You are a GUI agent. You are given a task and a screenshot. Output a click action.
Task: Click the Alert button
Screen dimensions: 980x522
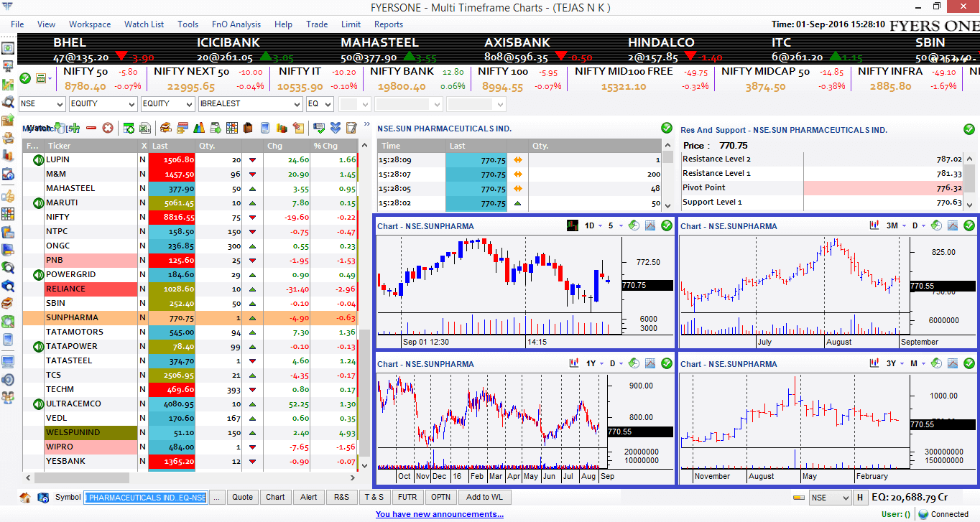309,497
